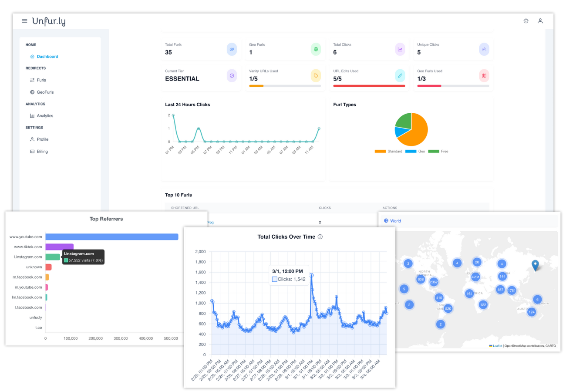Image resolution: width=566 pixels, height=392 pixels.
Task: Toggle the Standard legend in Furl Types
Action: [388, 151]
